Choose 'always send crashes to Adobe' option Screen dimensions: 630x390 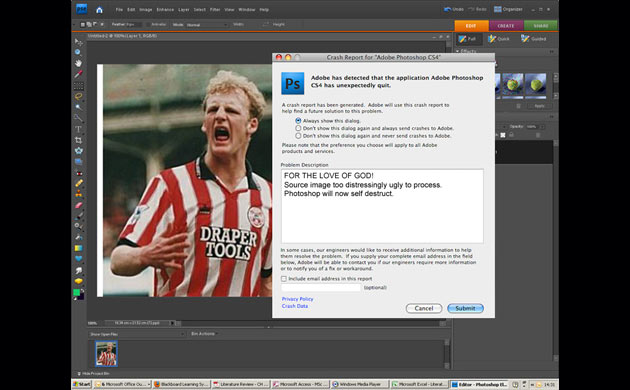(298, 128)
